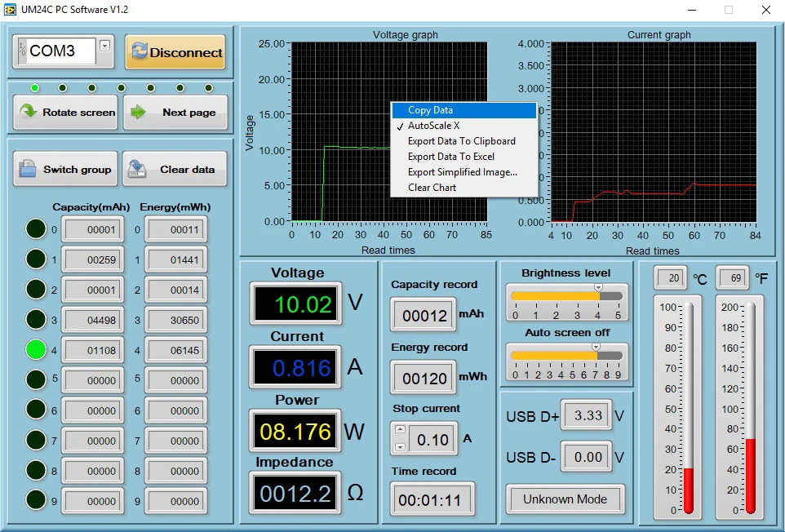Open the COM3 port dropdown

(104, 46)
